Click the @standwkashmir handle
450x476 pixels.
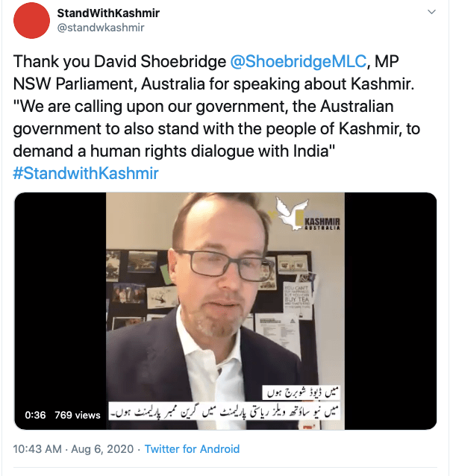(101, 28)
